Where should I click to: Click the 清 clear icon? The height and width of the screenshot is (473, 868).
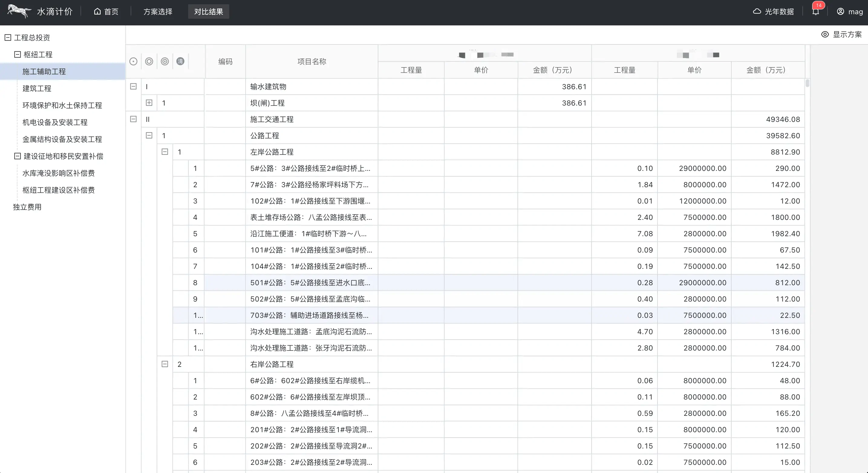[x=180, y=61]
